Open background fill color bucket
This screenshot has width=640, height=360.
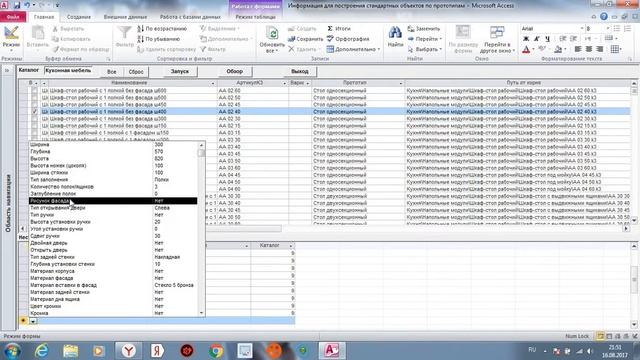(x=558, y=49)
